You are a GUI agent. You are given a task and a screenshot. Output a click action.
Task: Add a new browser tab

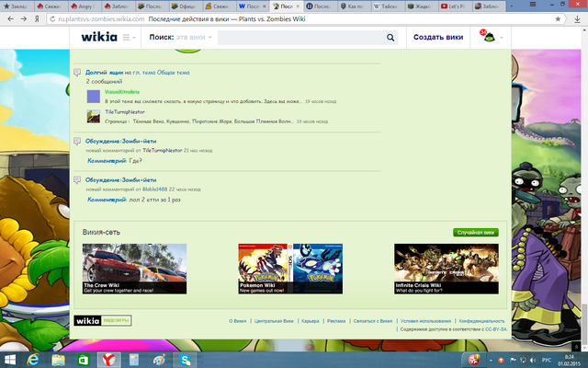coord(512,6)
